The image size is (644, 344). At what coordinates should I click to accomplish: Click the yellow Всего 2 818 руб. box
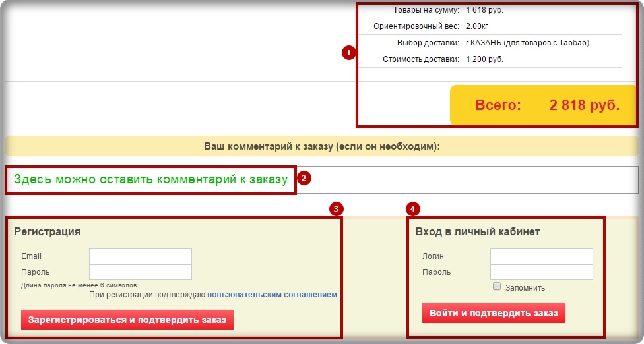tap(546, 105)
